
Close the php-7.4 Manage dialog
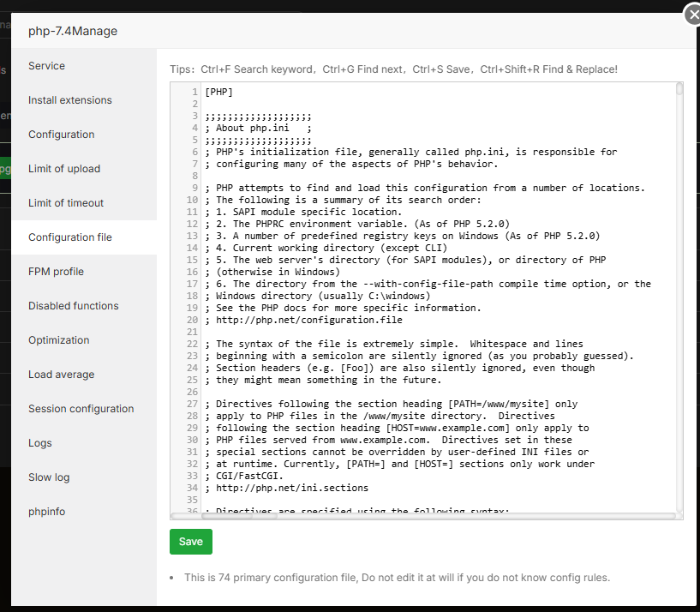tap(691, 14)
